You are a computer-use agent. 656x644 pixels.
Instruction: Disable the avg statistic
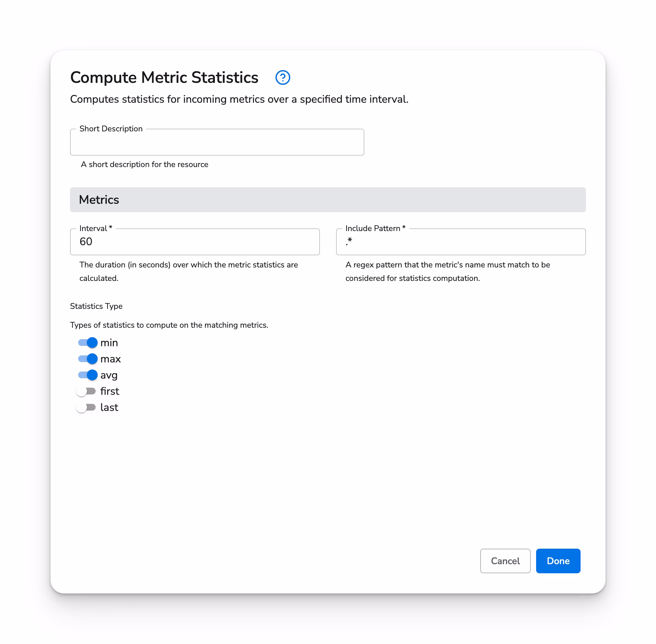[87, 375]
